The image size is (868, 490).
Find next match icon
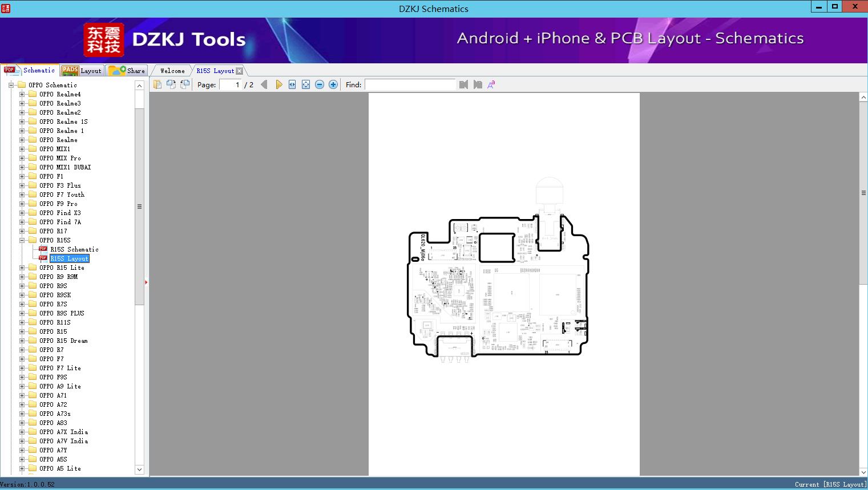coord(478,84)
